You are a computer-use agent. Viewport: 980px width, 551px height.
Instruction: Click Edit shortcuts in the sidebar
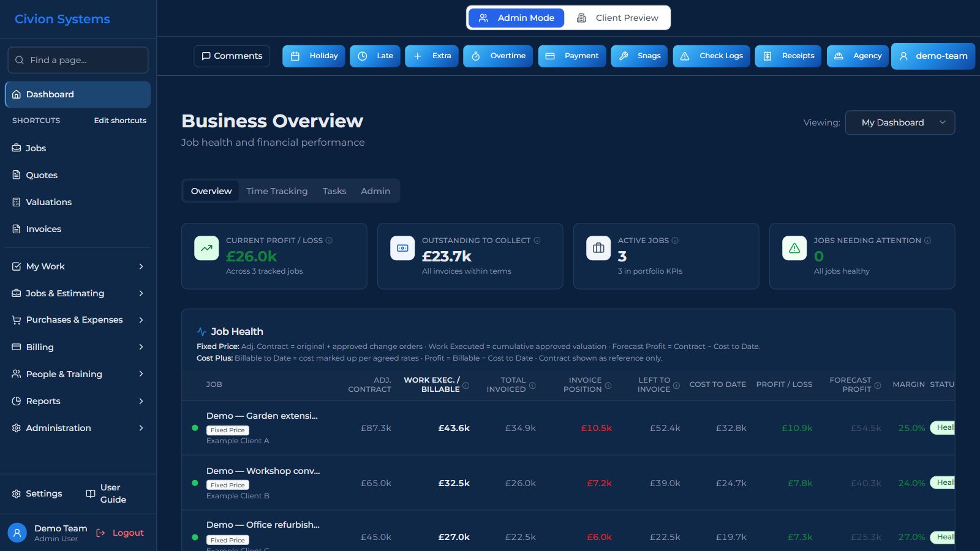120,121
